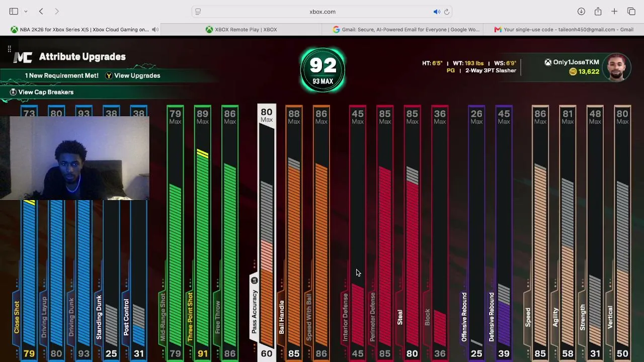Viewport: 644px width, 362px height.
Task: Select the Defensive Rebound attribute bar
Action: point(504,233)
